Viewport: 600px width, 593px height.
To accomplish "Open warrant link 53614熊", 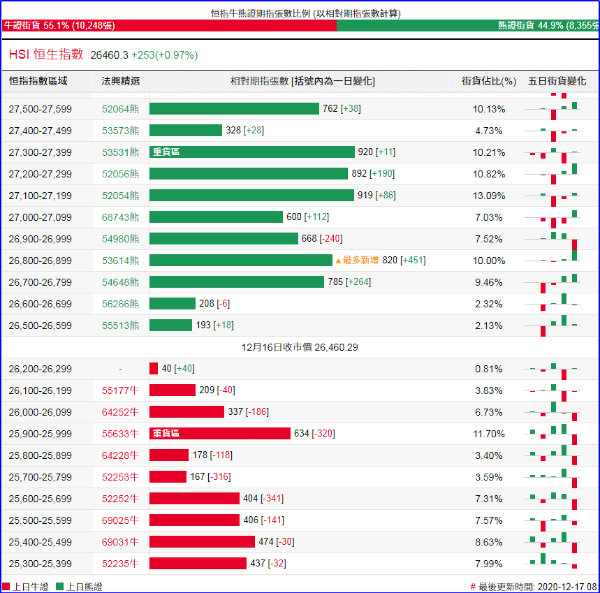I will point(121,261).
